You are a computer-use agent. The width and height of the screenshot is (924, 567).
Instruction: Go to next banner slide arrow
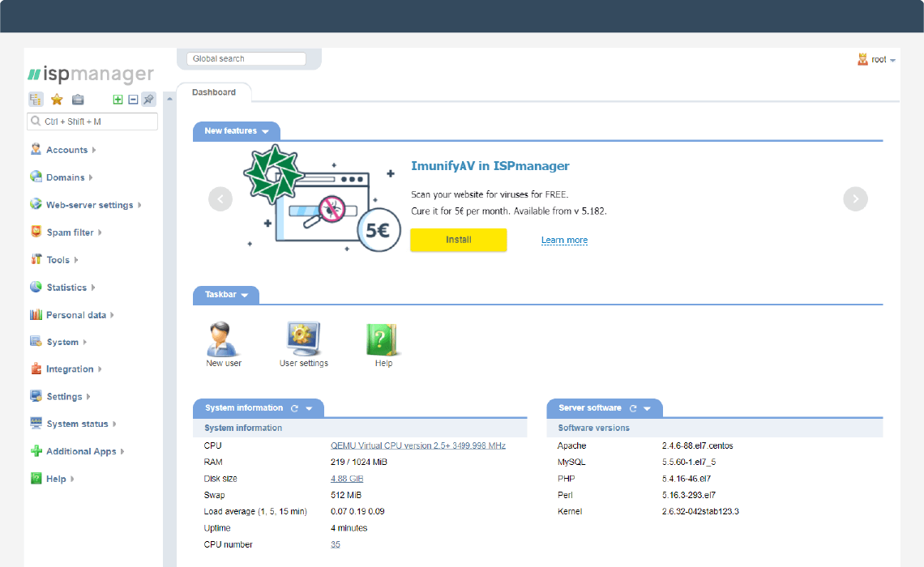[855, 198]
